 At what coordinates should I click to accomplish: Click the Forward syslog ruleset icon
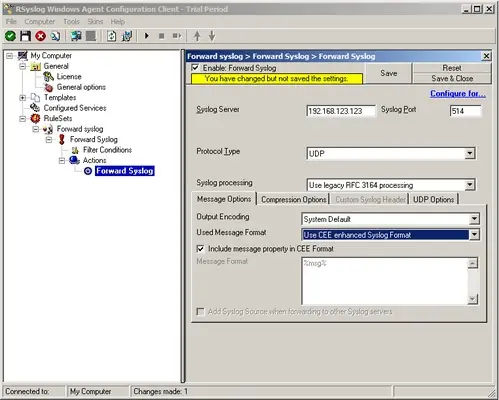(x=48, y=129)
